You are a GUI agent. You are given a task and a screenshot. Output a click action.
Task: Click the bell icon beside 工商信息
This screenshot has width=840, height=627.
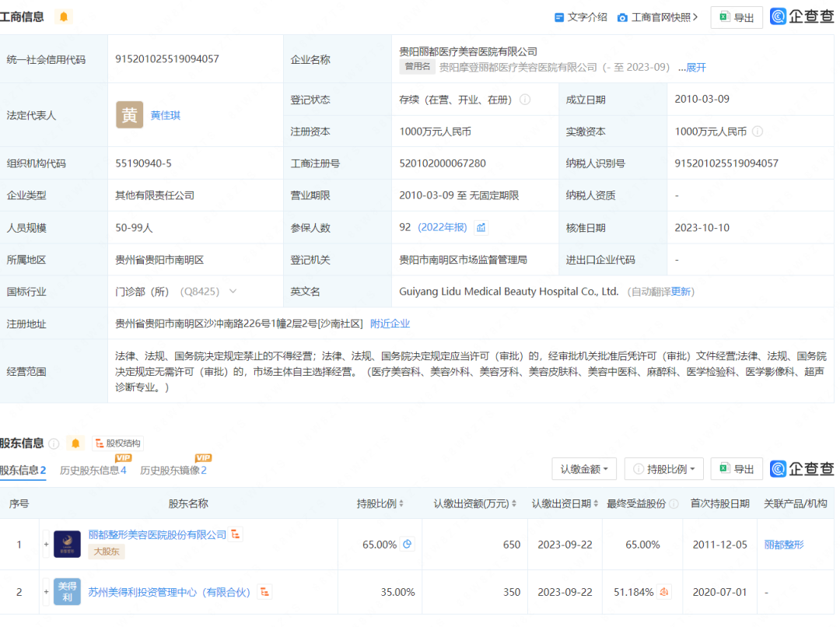coord(64,16)
